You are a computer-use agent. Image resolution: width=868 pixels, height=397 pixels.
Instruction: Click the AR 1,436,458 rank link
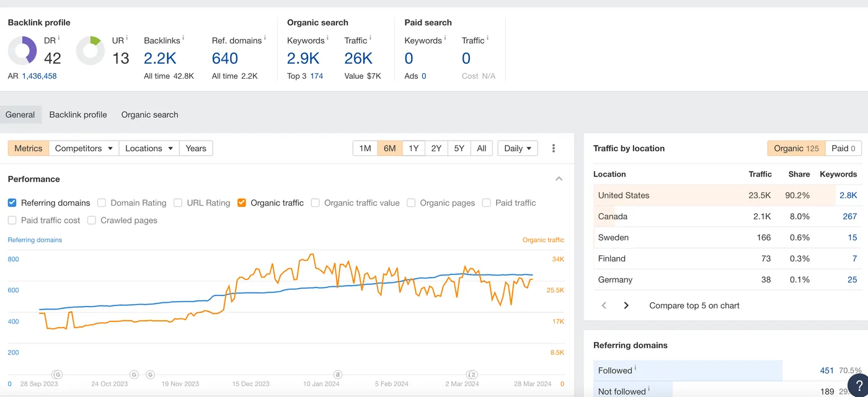pos(39,76)
